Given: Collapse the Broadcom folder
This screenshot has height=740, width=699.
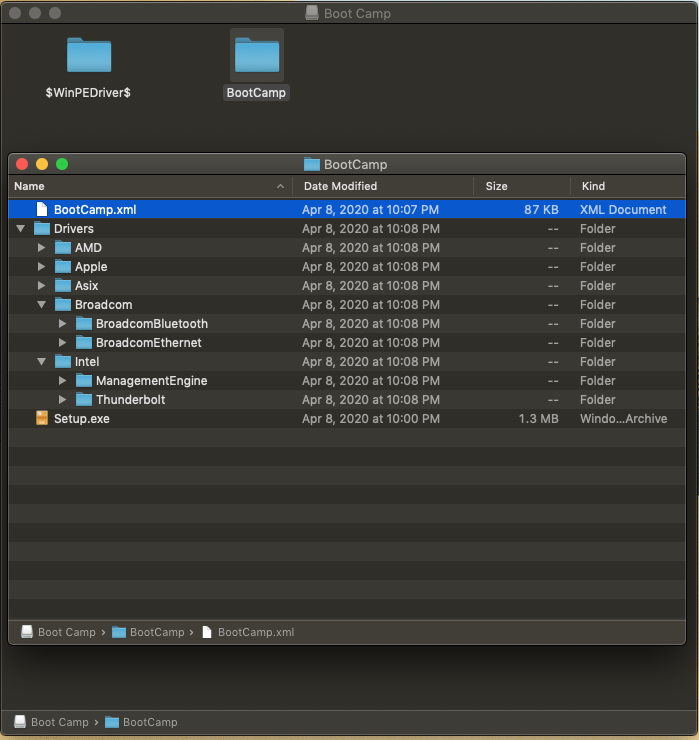Looking at the screenshot, I should (42, 305).
